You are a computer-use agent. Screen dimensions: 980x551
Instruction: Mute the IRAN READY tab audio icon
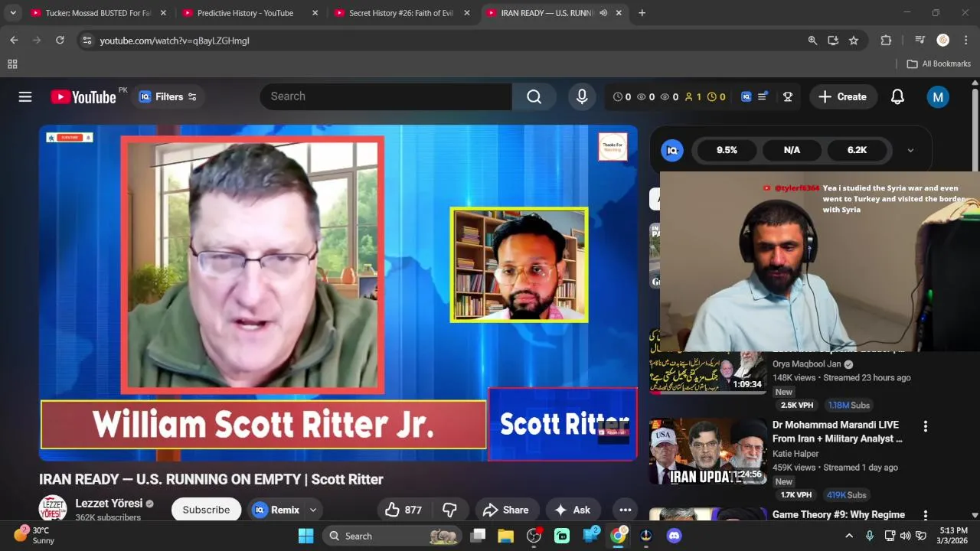point(603,13)
